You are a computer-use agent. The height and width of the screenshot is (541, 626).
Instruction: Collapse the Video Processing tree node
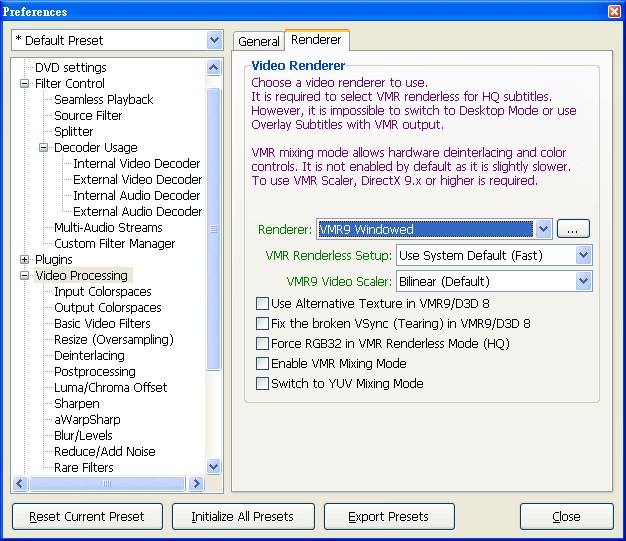click(x=24, y=276)
